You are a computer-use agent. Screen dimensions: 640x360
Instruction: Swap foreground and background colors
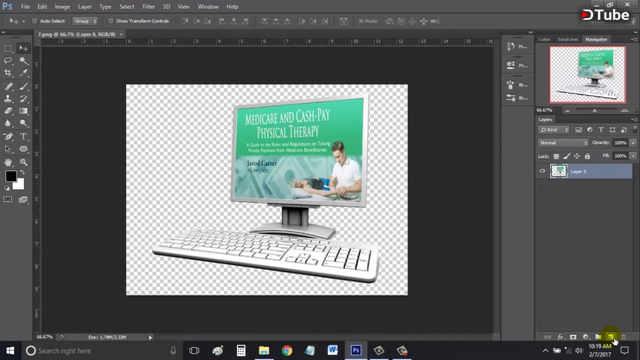point(22,173)
